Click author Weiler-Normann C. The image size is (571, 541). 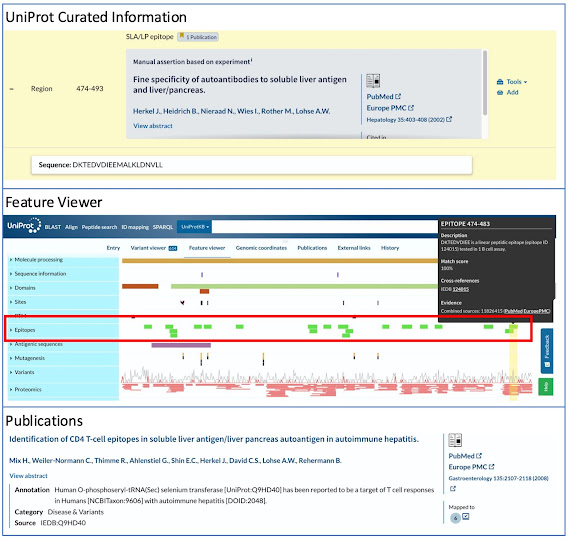(62, 461)
